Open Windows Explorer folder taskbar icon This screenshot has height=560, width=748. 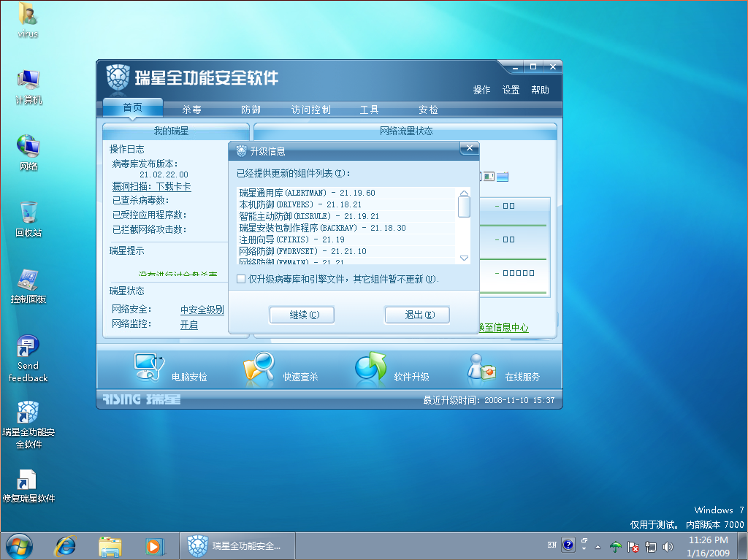click(x=110, y=547)
